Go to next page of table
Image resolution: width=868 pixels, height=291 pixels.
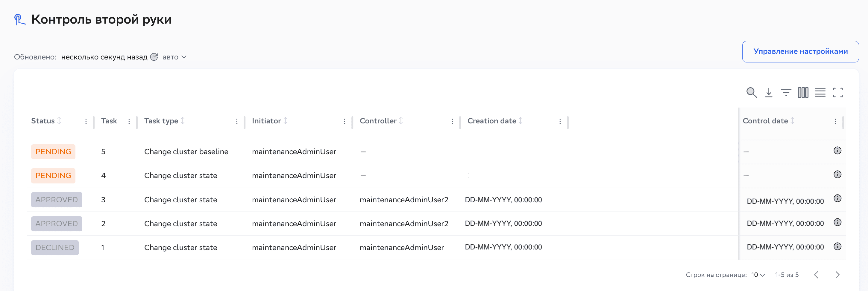[837, 275]
